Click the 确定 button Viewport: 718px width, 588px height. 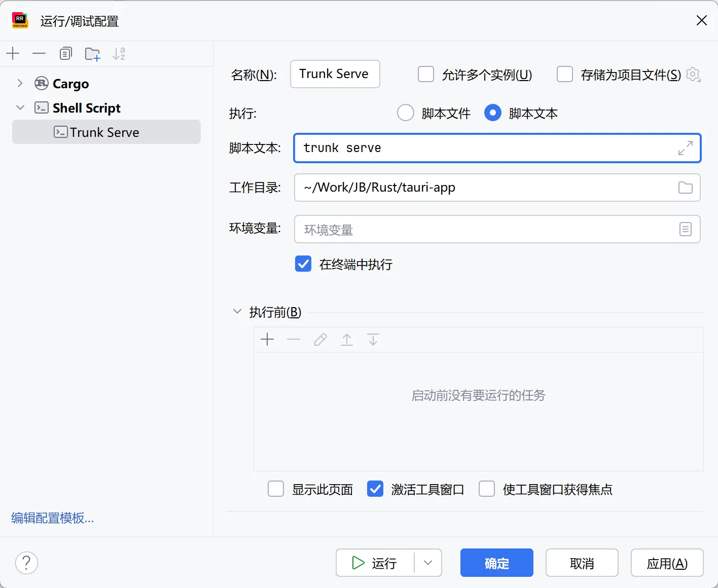click(x=496, y=563)
